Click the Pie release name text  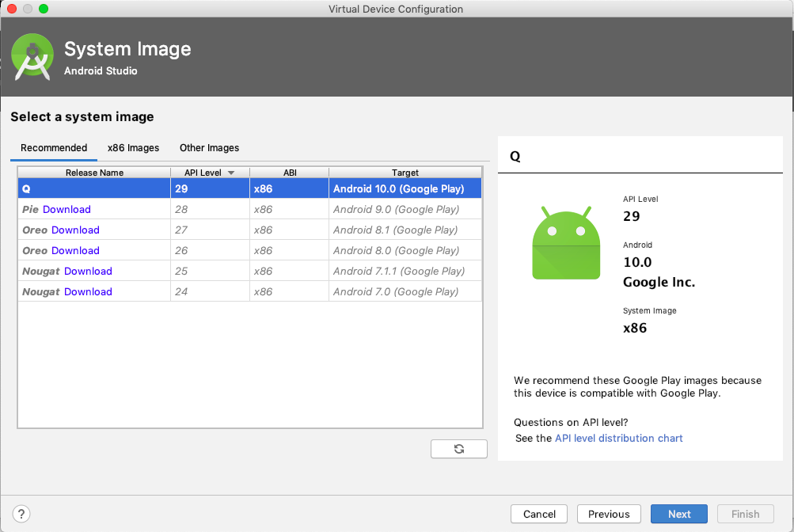tap(30, 209)
